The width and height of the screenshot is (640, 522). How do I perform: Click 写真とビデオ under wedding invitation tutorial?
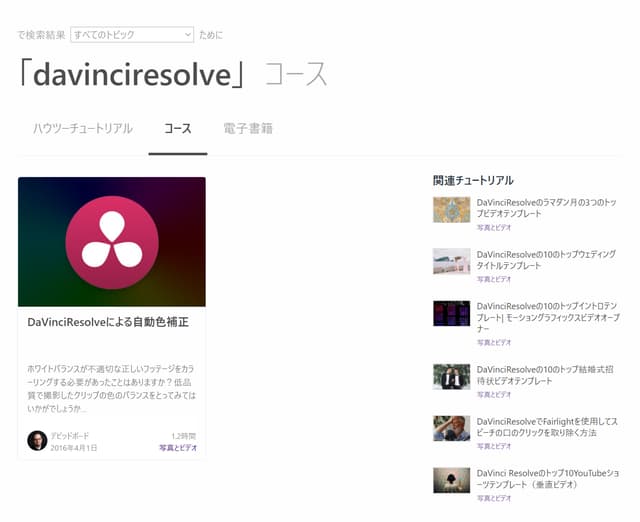click(494, 395)
